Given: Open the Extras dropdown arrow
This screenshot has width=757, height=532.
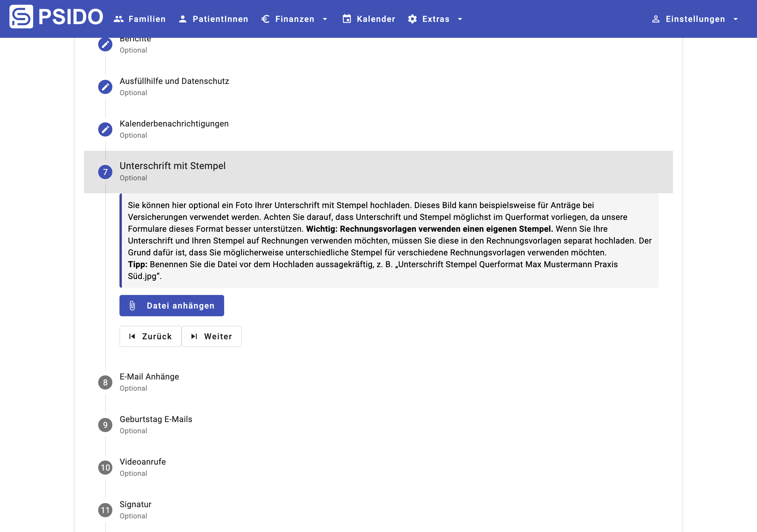Looking at the screenshot, I should coord(460,19).
